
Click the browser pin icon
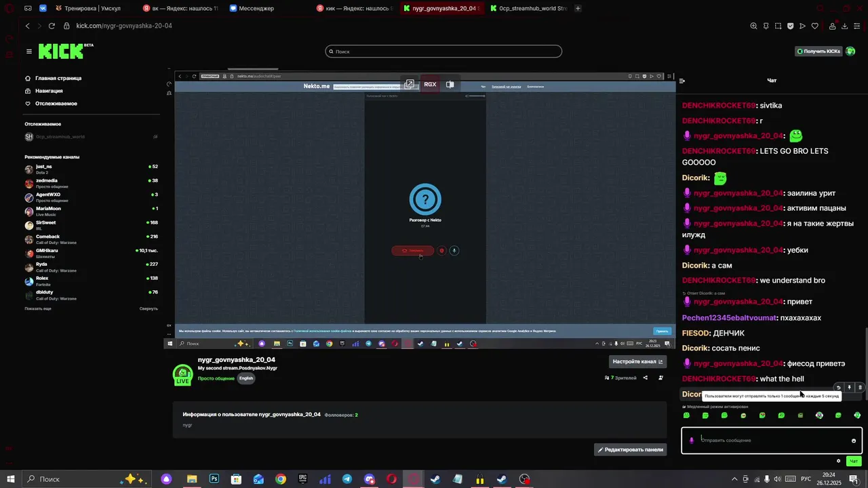pos(766,26)
